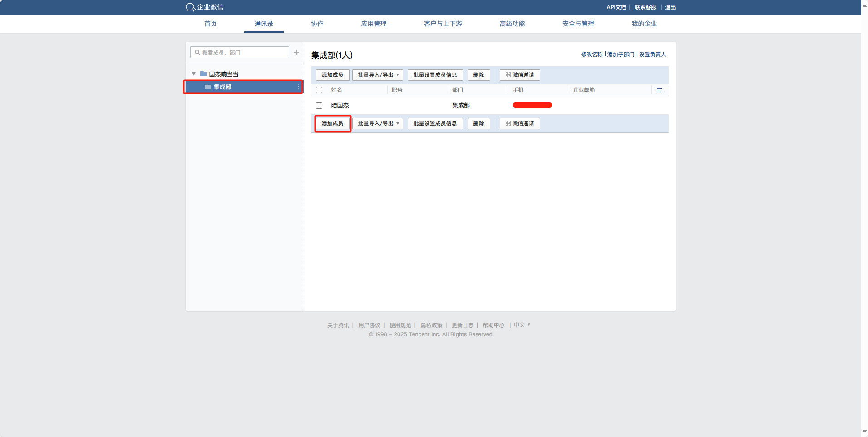Open the 关于腾讯 footer link

click(338, 325)
